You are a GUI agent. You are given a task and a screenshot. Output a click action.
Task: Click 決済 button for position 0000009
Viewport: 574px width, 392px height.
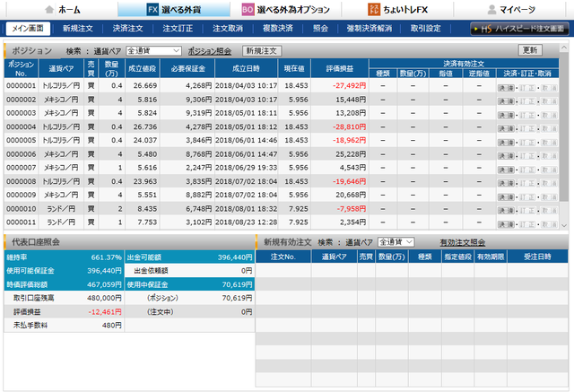click(506, 197)
